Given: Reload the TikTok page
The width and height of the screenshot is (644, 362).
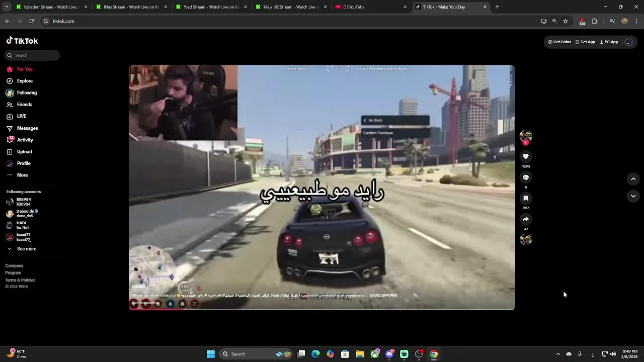Looking at the screenshot, I should pyautogui.click(x=32, y=21).
